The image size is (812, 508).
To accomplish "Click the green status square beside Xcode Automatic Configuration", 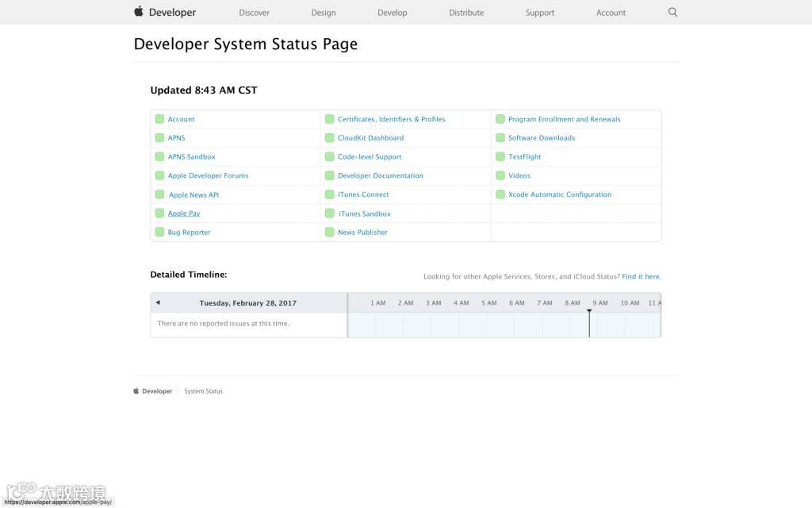I will point(500,194).
